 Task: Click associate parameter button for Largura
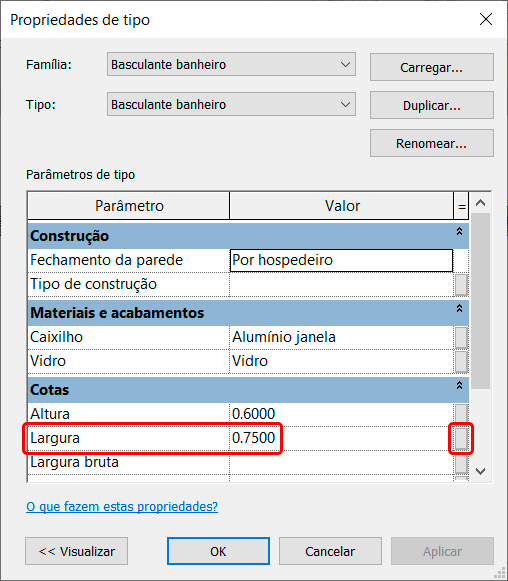[x=461, y=438]
